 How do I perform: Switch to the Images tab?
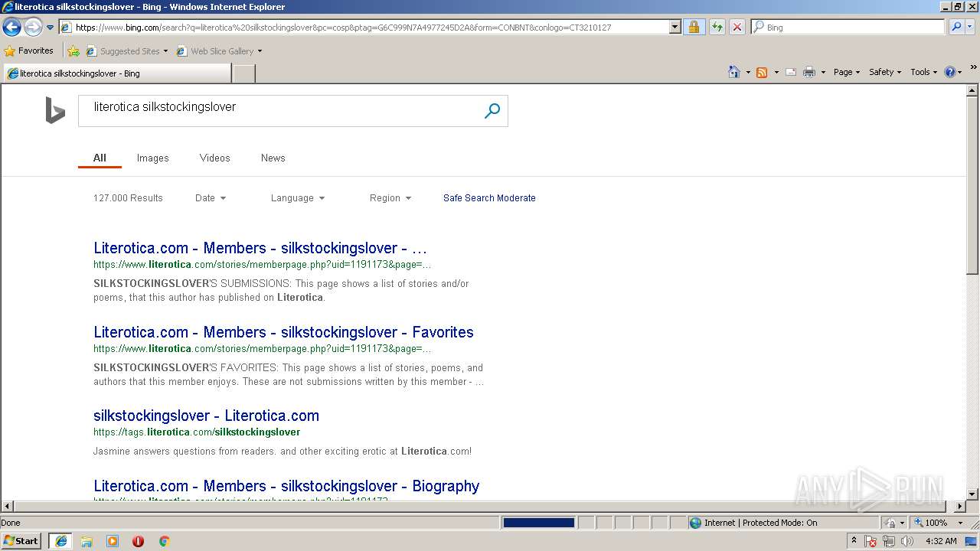pyautogui.click(x=152, y=158)
